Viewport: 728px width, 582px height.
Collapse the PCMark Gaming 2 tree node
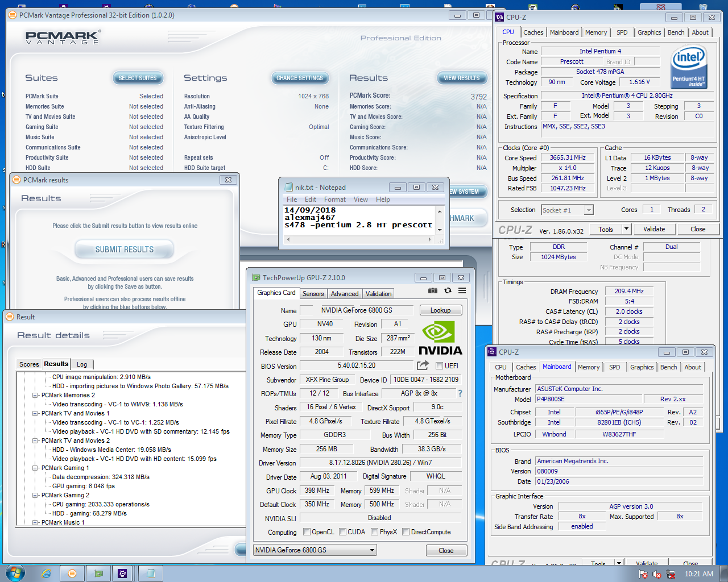pos(35,495)
